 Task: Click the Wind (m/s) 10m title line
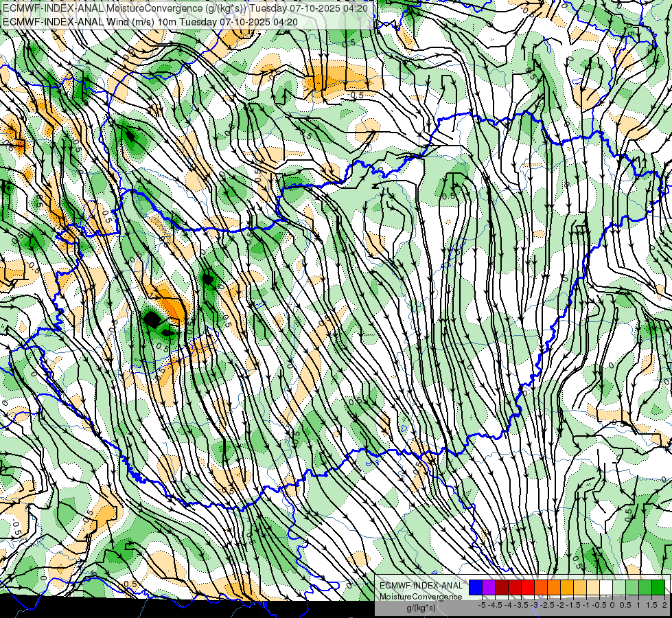tap(150, 22)
